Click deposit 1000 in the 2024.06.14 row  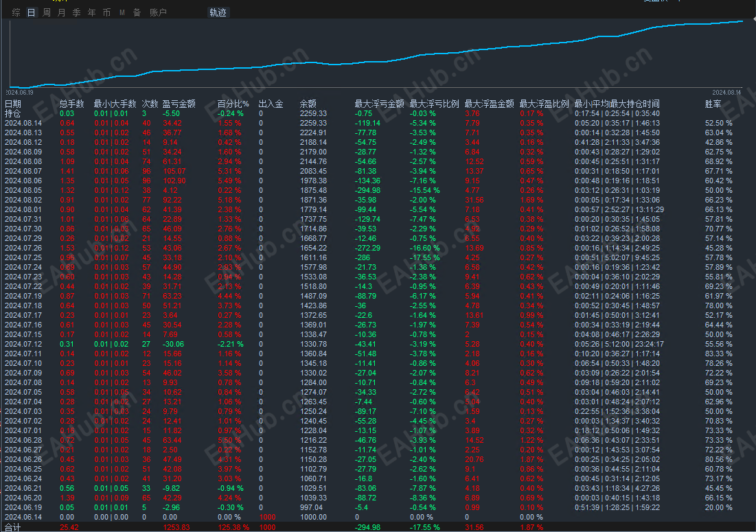tap(268, 517)
